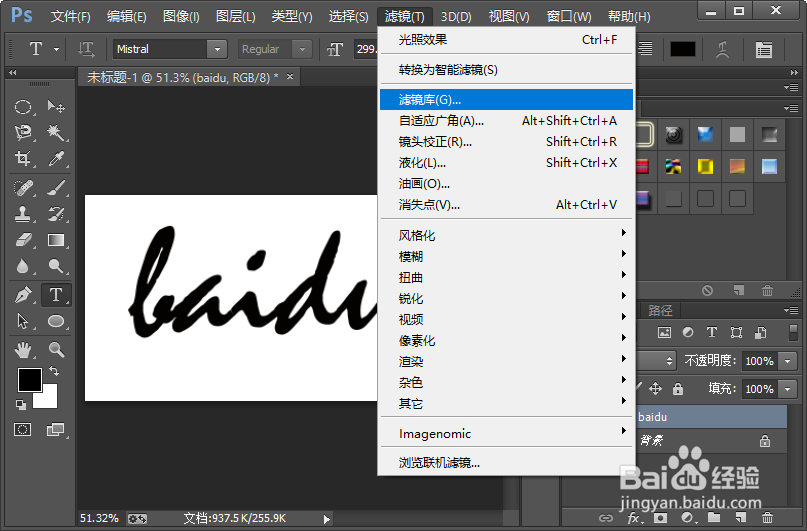Open warped text options
The width and height of the screenshot is (807, 531).
point(723,49)
